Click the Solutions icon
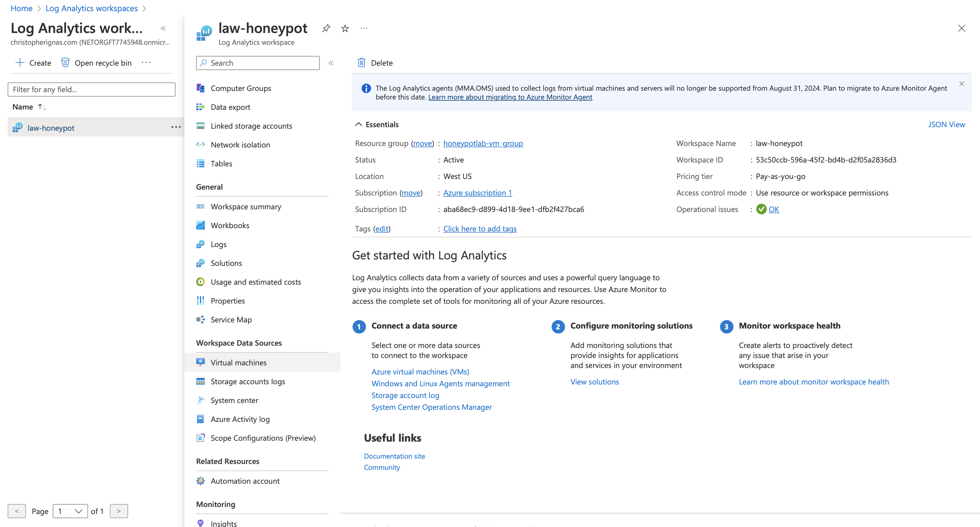 tap(201, 263)
